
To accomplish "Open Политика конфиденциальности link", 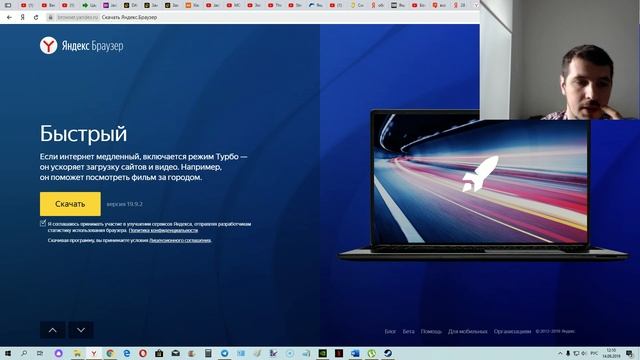I will [x=163, y=230].
